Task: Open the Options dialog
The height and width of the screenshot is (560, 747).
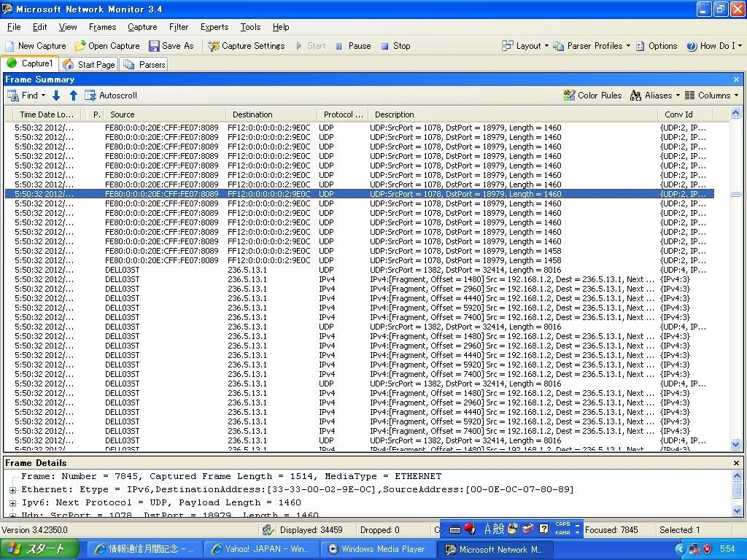Action: 657,46
